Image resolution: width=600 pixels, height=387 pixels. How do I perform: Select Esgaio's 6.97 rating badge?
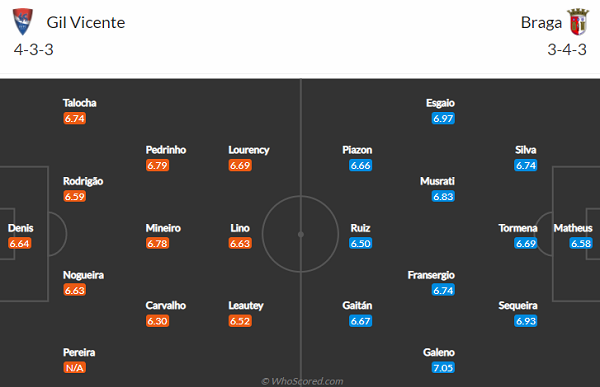(x=443, y=119)
